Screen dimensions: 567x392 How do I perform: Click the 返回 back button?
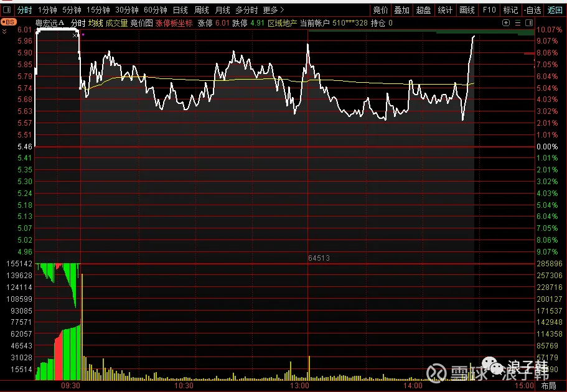coord(555,10)
